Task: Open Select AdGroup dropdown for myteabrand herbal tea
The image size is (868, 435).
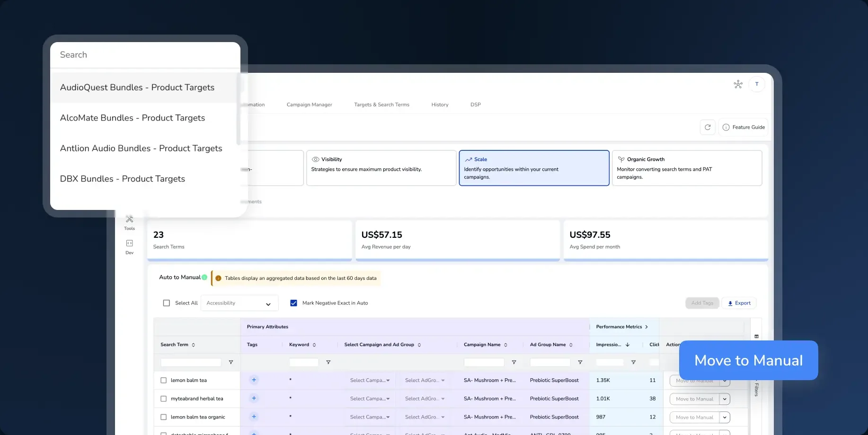Action: tap(425, 399)
